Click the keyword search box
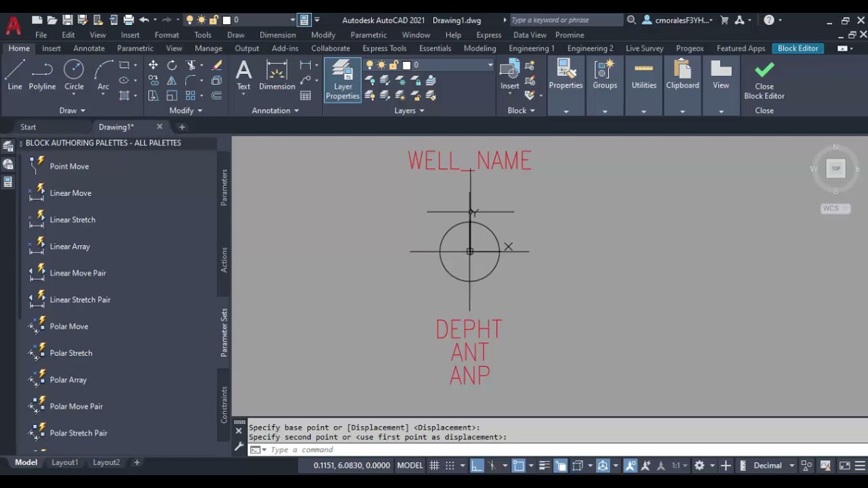The height and width of the screenshot is (488, 868). click(565, 20)
